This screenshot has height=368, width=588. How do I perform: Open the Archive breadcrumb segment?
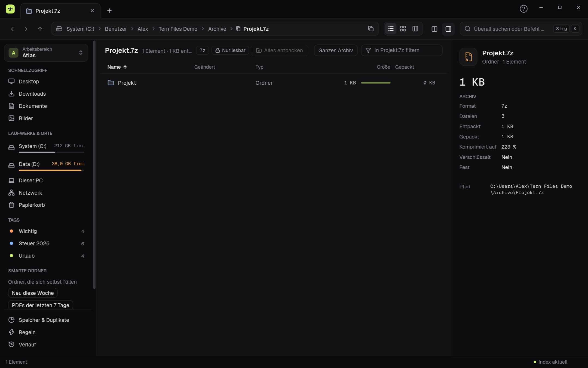click(217, 29)
